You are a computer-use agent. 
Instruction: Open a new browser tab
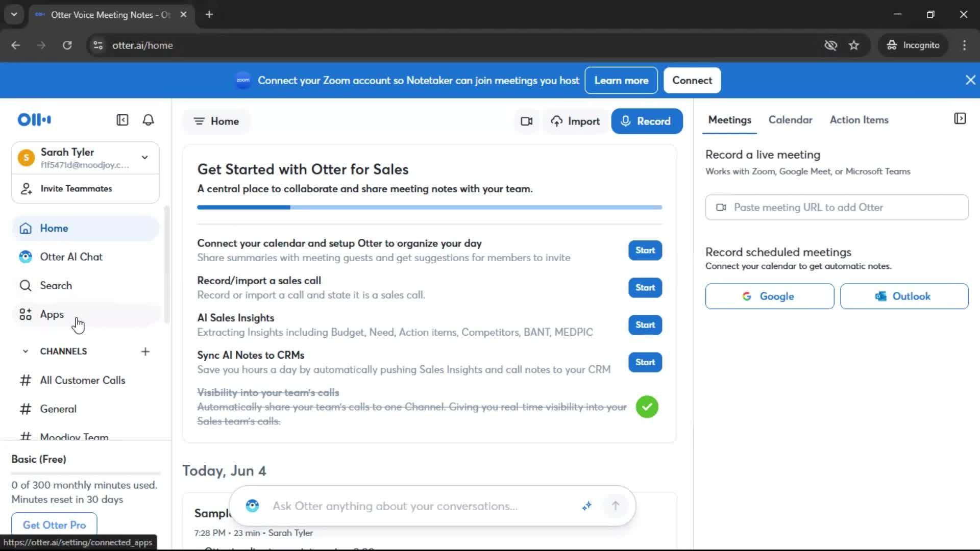click(209, 15)
